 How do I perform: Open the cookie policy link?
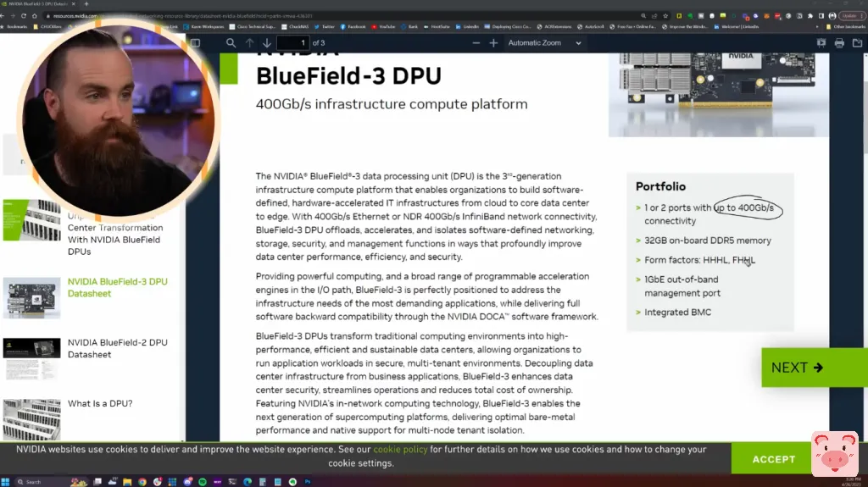[x=400, y=450]
